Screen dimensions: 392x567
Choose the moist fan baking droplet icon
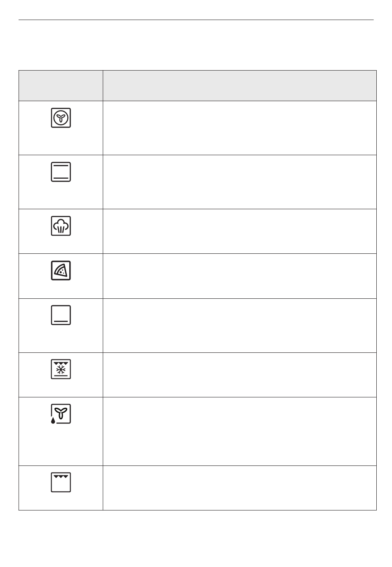click(61, 413)
